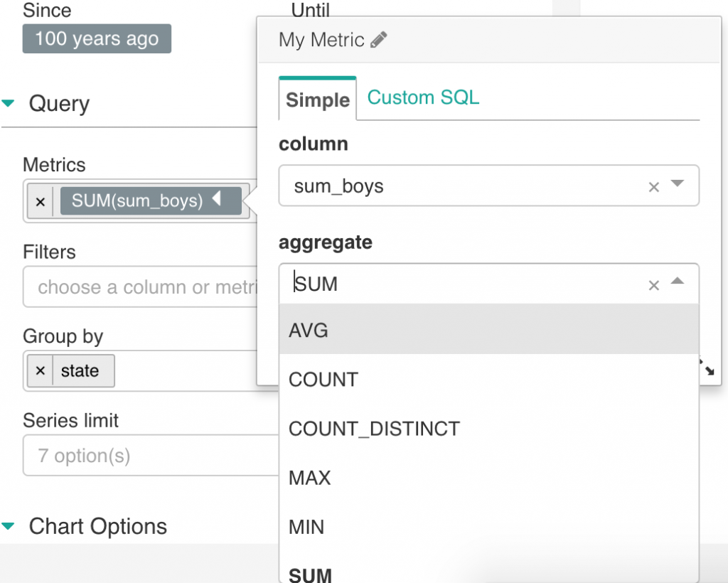Click the triangle on the SUM(sum_boys) metric pill
Image resolution: width=728 pixels, height=583 pixels.
tap(218, 200)
